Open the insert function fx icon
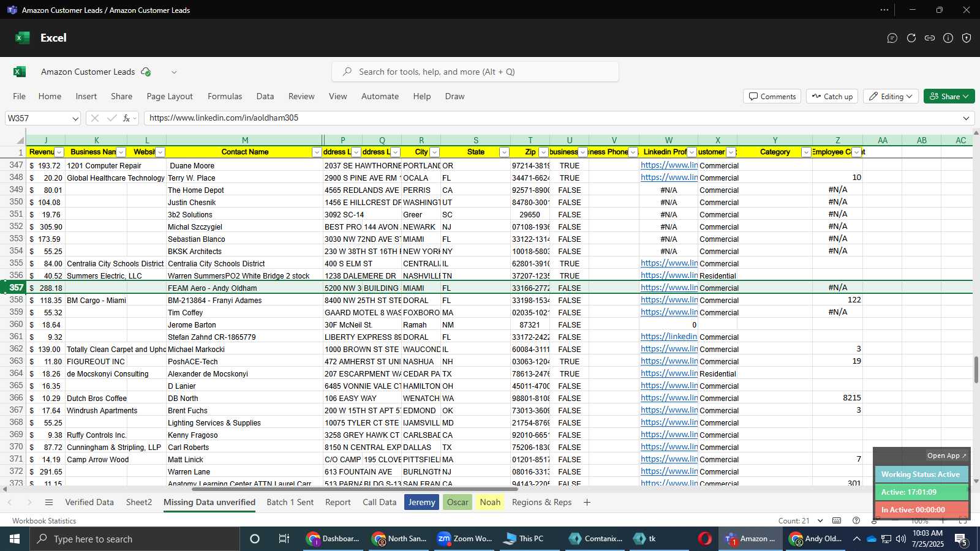 point(127,118)
